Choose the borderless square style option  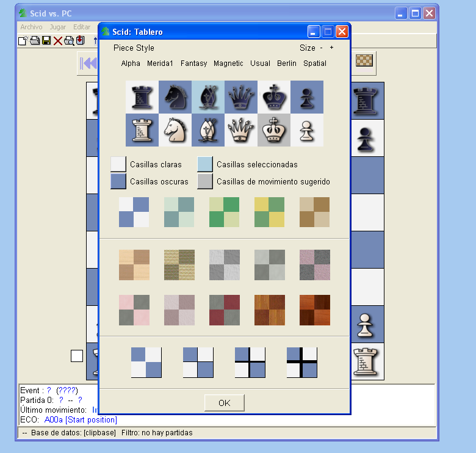click(x=146, y=363)
